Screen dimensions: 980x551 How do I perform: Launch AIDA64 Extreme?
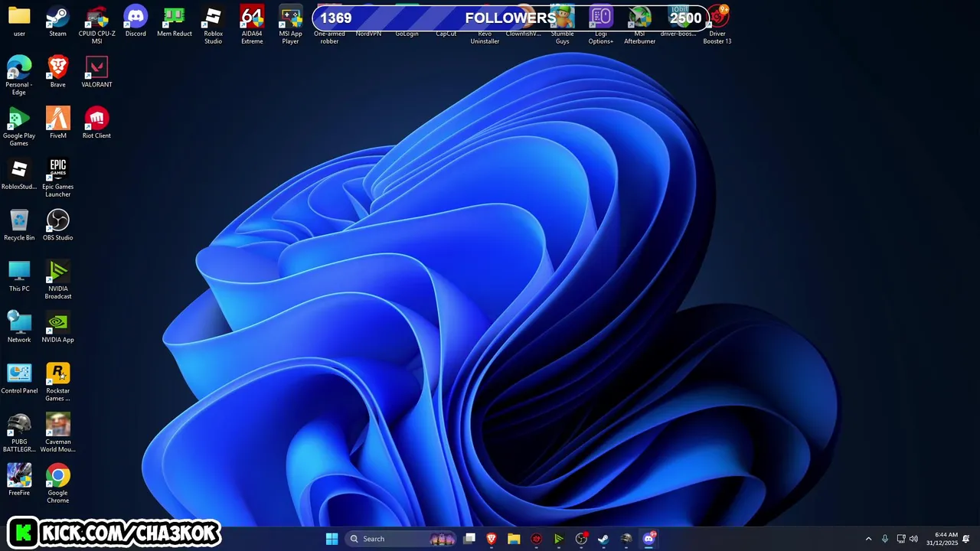tap(252, 16)
